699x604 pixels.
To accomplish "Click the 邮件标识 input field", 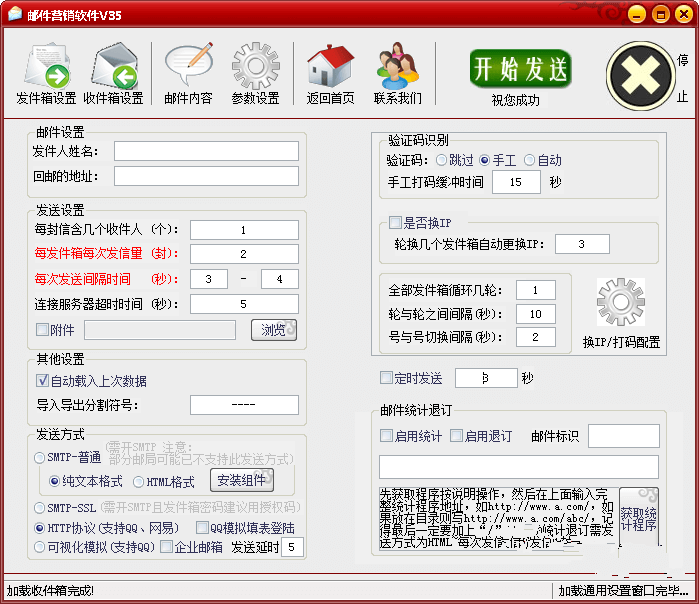I will click(624, 436).
